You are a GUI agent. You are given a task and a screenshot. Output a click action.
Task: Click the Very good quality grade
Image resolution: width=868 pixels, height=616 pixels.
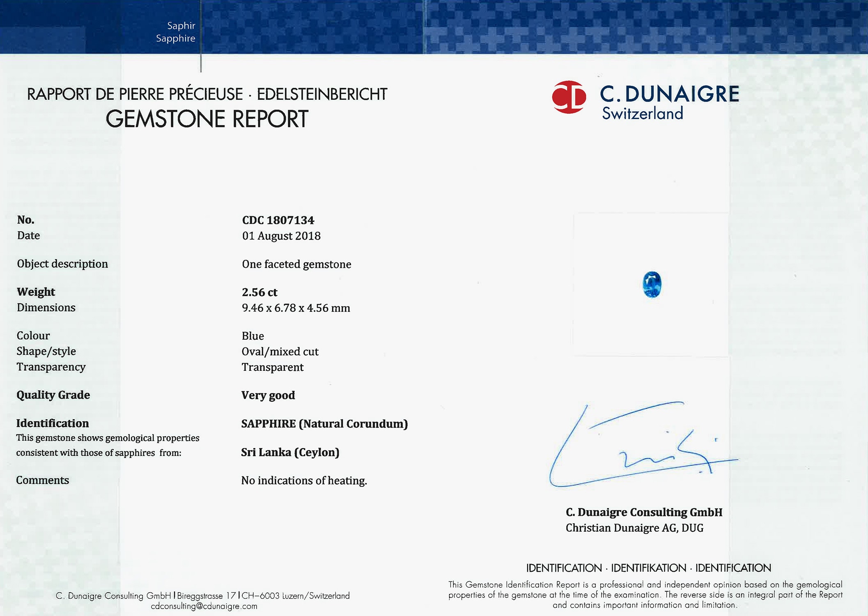[268, 395]
